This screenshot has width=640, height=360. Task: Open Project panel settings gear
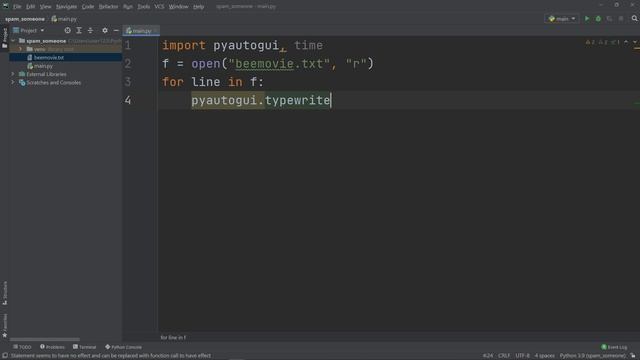[x=105, y=30]
